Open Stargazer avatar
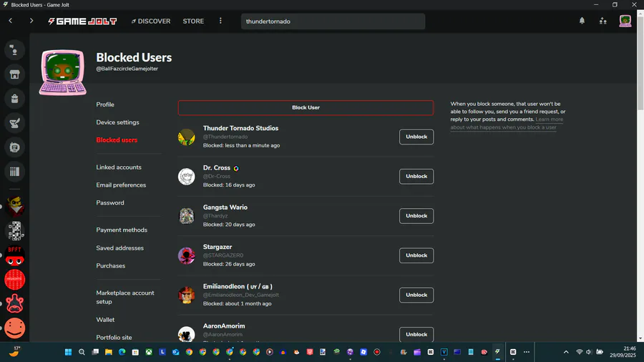This screenshot has width=644, height=362. (187, 255)
